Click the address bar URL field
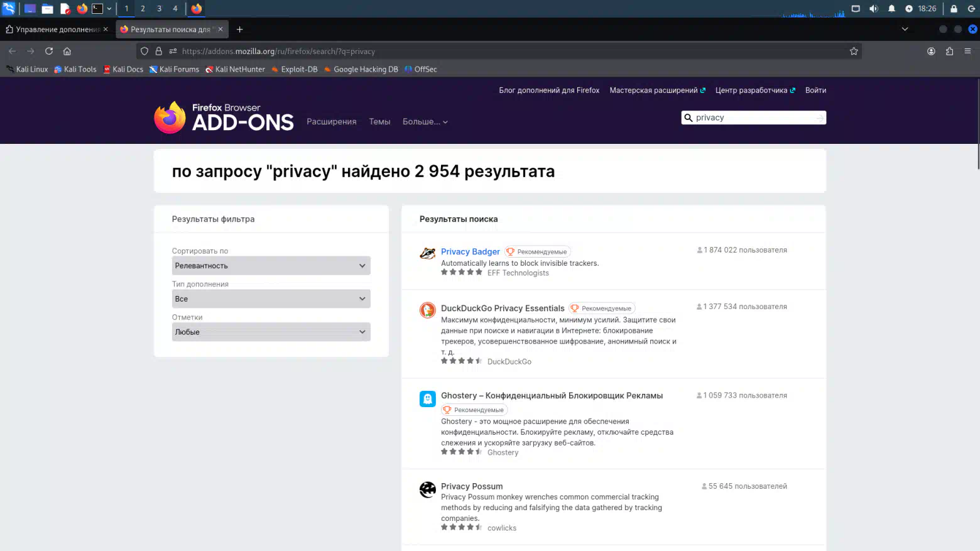Screen dimensions: 980x551 point(499,52)
